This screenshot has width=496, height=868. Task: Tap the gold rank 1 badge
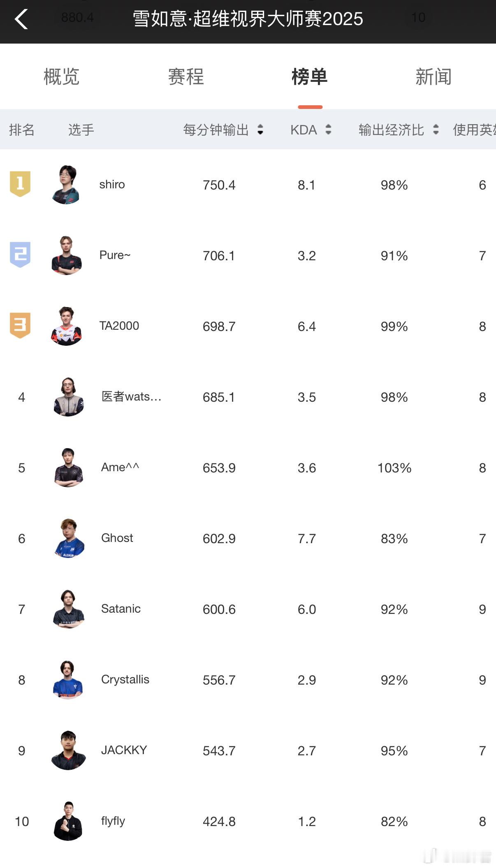(20, 184)
